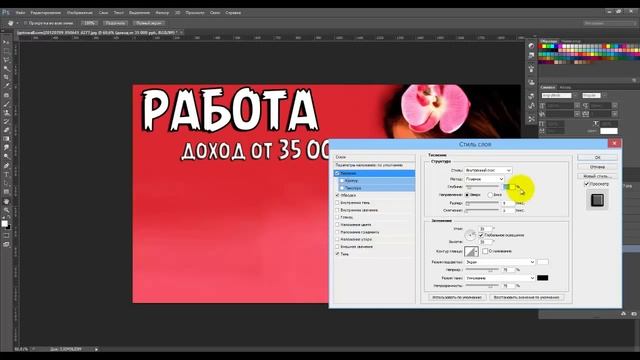
Task: Select the Hand tool in toolbox
Action: coord(6,201)
